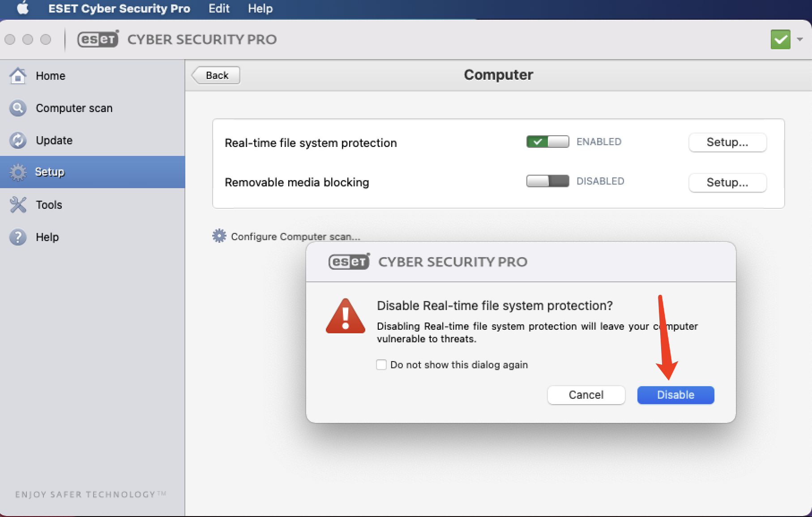
Task: Expand the dropdown arrow beside status checkmark
Action: pos(800,39)
